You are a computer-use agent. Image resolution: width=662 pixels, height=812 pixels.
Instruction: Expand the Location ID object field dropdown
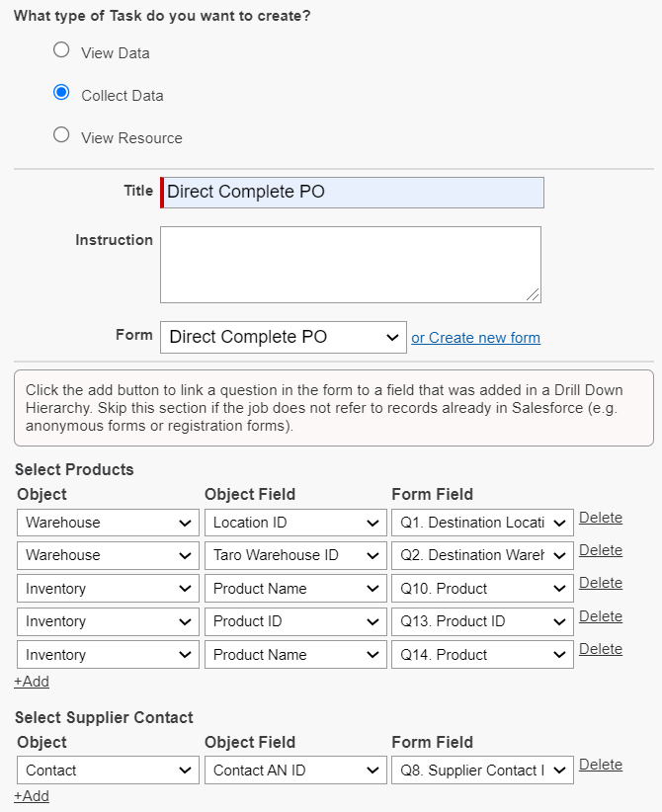pyautogui.click(x=295, y=523)
